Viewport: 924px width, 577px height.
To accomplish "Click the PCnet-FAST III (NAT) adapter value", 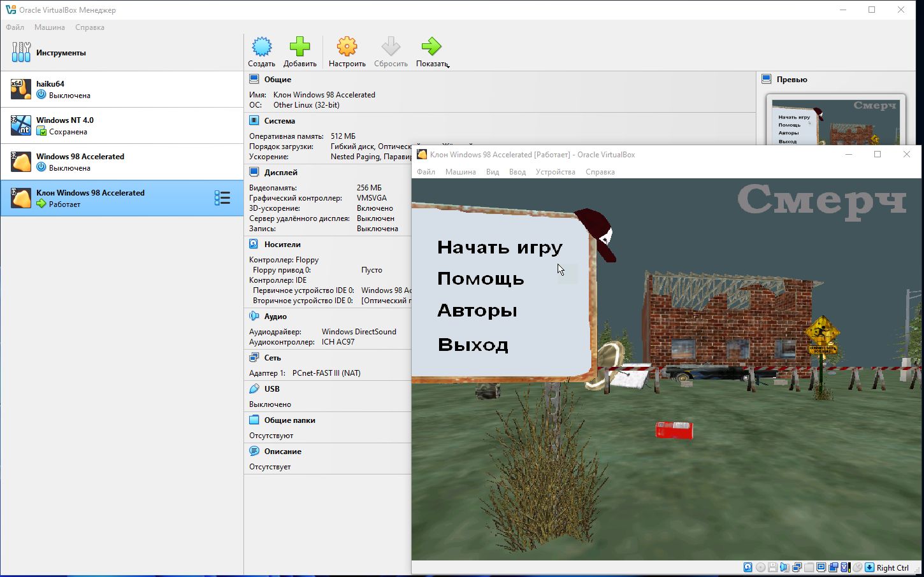I will [x=326, y=373].
